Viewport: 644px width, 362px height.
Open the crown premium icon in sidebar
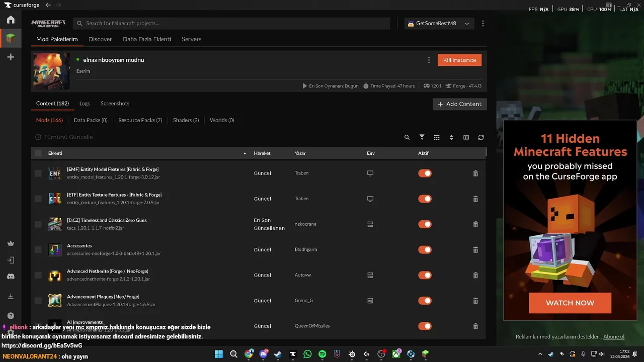coord(11,243)
